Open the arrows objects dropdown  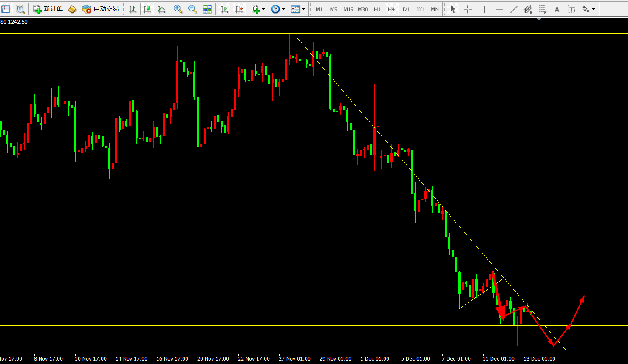tap(588, 9)
